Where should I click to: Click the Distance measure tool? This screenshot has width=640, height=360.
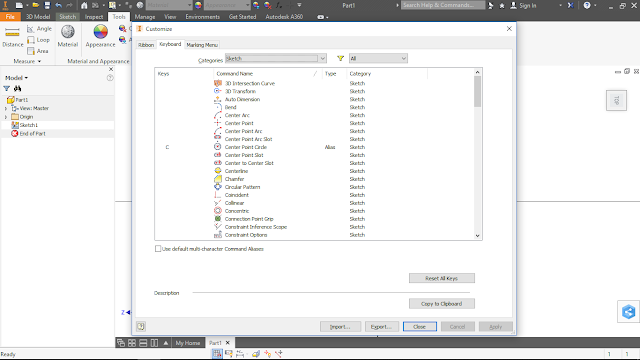[x=13, y=38]
